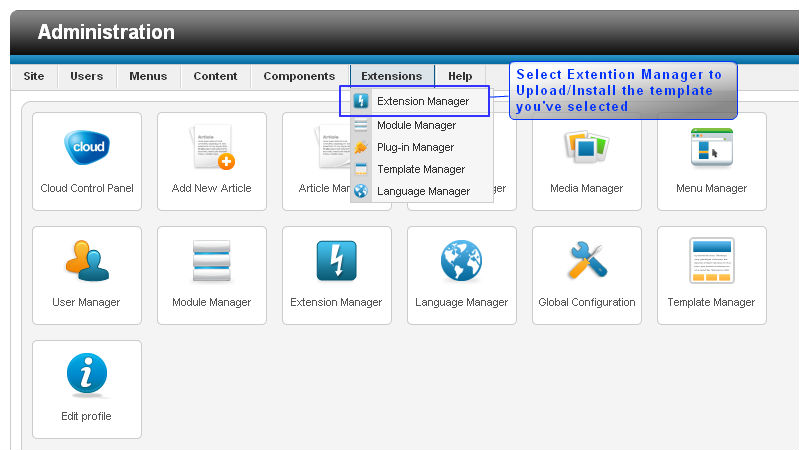This screenshot has width=799, height=450.
Task: Choose Language Manager in the Extensions dropdown
Action: [423, 191]
